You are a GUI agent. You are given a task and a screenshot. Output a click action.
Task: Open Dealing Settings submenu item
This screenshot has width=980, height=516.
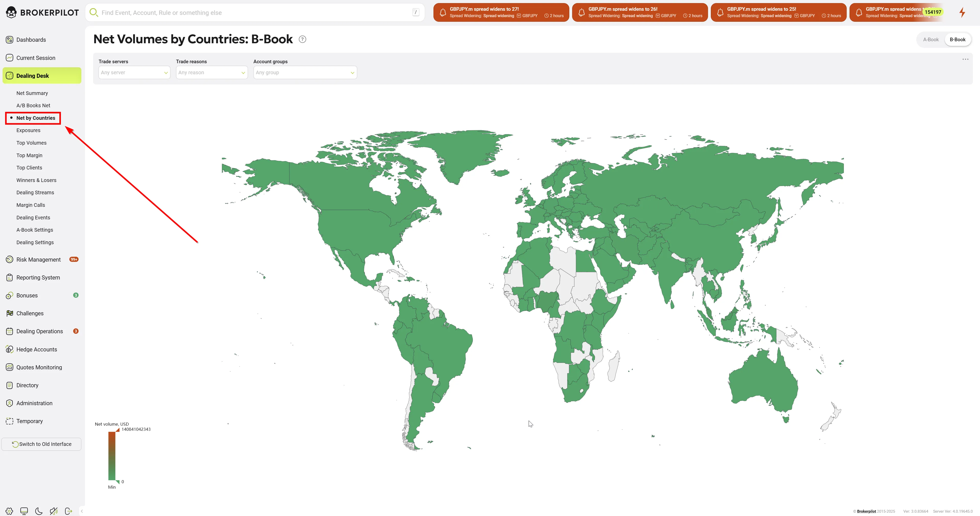[x=35, y=242]
